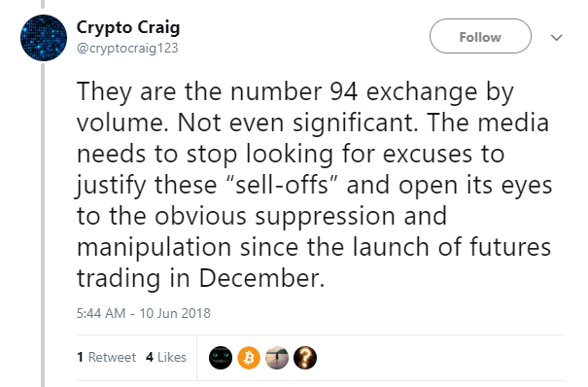The width and height of the screenshot is (588, 387).
Task: Click the bold likes count number 4
Action: pos(150,357)
